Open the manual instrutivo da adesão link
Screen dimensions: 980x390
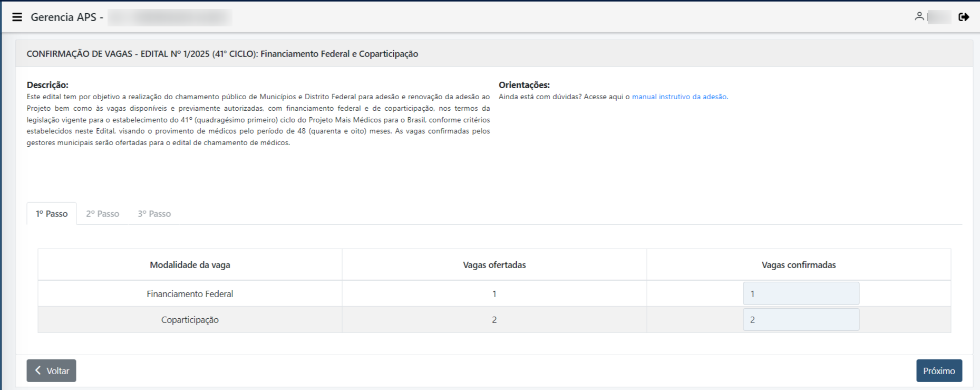(x=680, y=97)
